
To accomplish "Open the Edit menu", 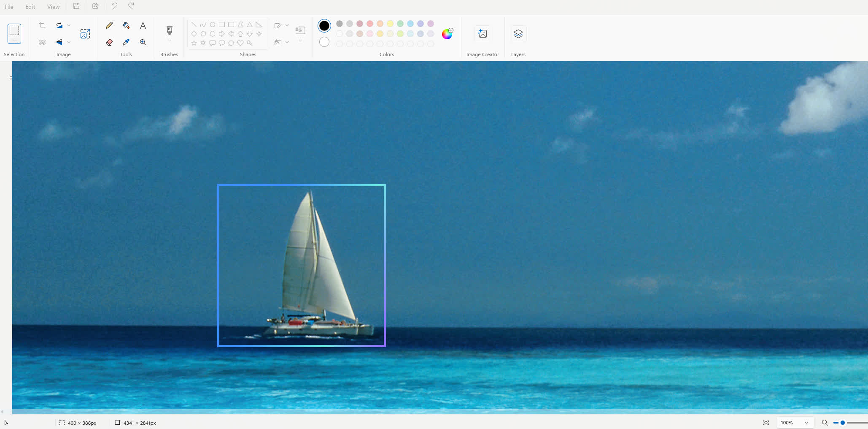I will point(30,7).
